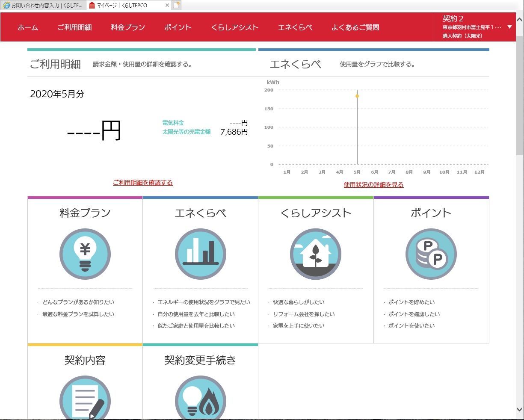Click the エネくらべ section heading above graph
The image size is (524, 420).
point(296,64)
